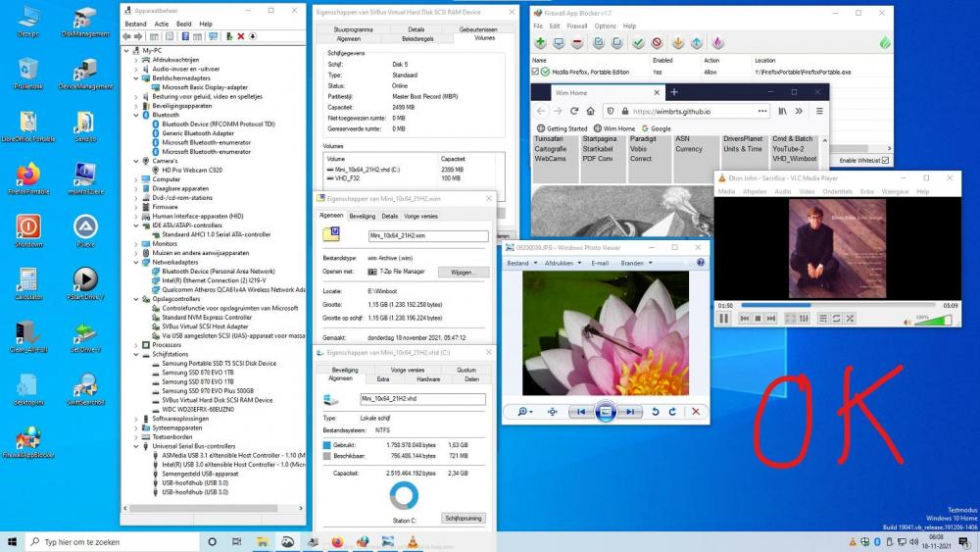Start slideshow in Windows Photo Viewer
The height and width of the screenshot is (552, 980).
[x=605, y=412]
